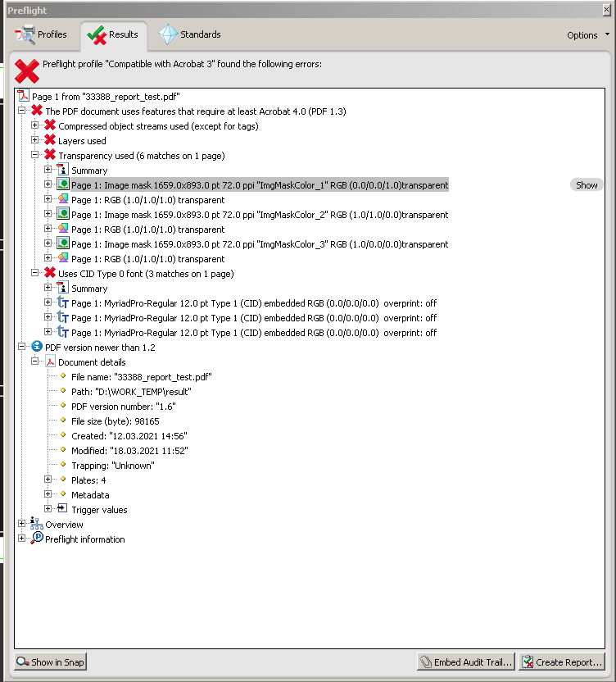This screenshot has height=682, width=616.
Task: Click red X icon beside Transparency used
Action: click(x=50, y=155)
